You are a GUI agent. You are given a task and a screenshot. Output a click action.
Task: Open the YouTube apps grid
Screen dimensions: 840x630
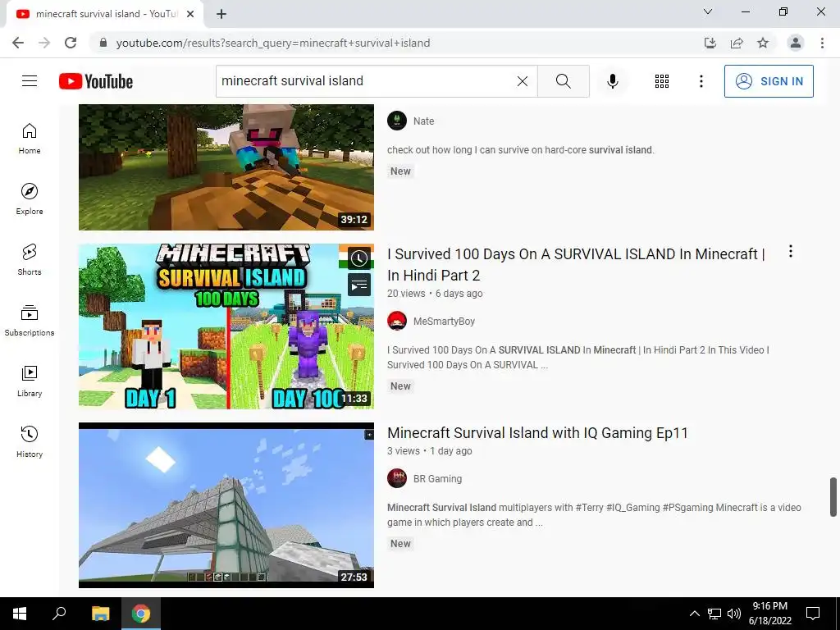(x=662, y=81)
